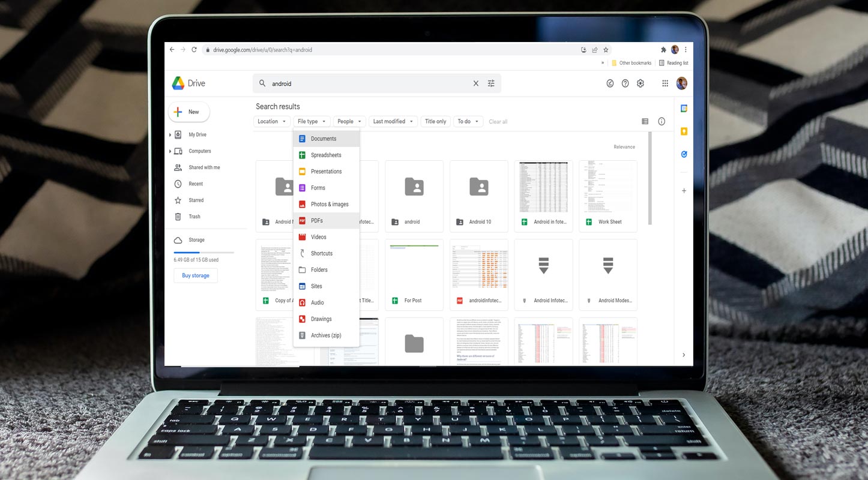Open the Settings gear icon
Image resolution: width=868 pixels, height=480 pixels.
point(640,83)
